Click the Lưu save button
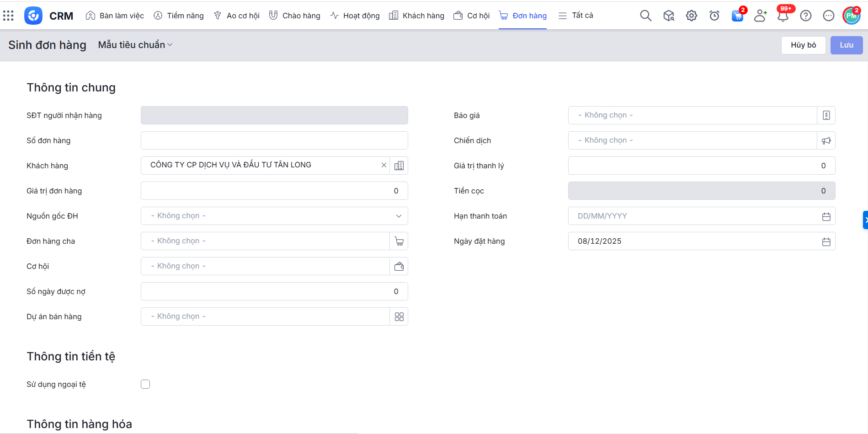Image resolution: width=868 pixels, height=434 pixels. [846, 45]
